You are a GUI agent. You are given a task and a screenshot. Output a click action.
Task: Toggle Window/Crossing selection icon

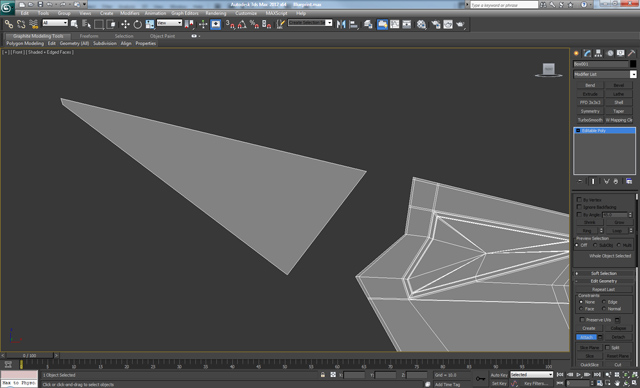[x=111, y=24]
